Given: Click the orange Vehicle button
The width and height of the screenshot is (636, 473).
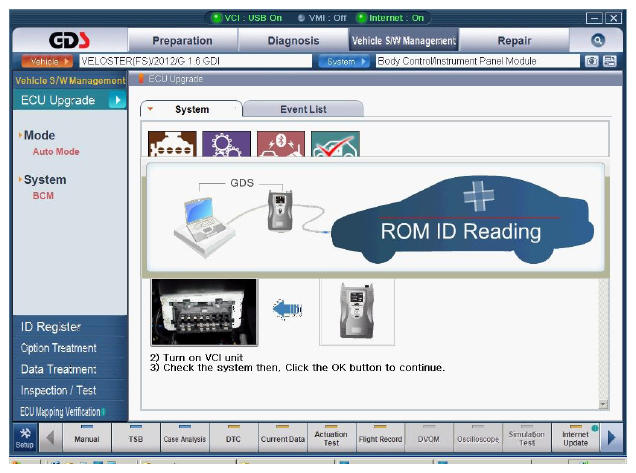Looking at the screenshot, I should tap(47, 61).
